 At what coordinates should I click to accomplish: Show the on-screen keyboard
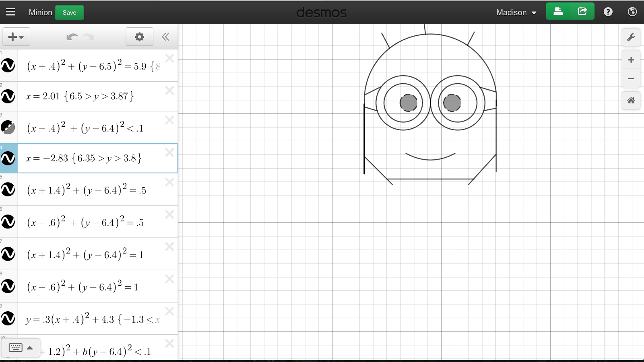21,348
